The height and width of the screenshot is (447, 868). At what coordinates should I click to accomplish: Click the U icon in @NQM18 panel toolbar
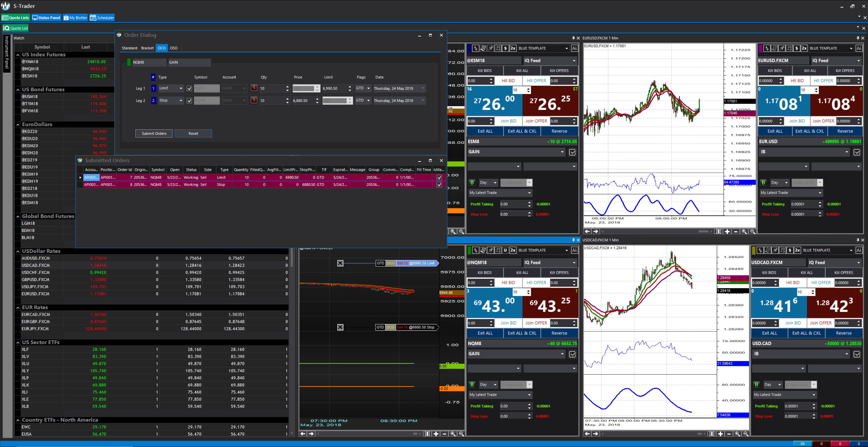[505, 250]
